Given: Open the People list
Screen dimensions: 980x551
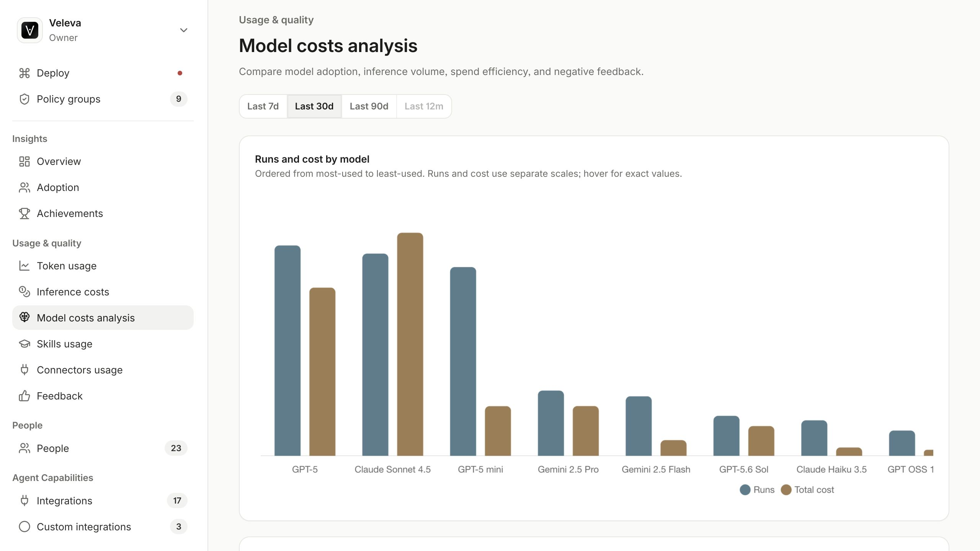Looking at the screenshot, I should (103, 448).
